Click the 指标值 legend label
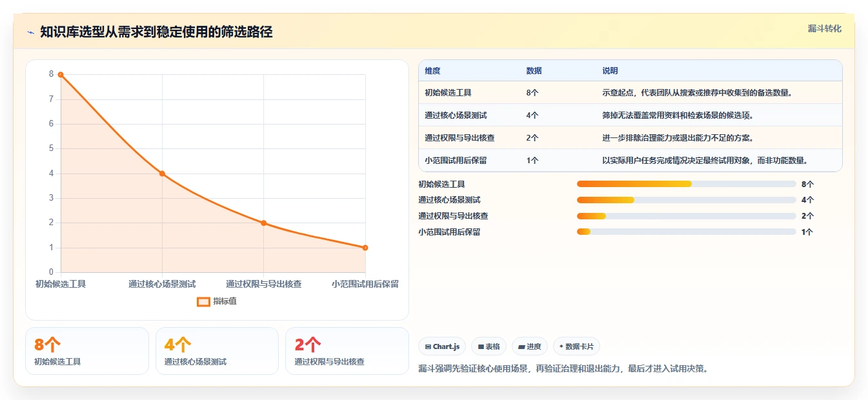This screenshot has height=400, width=868. point(225,301)
